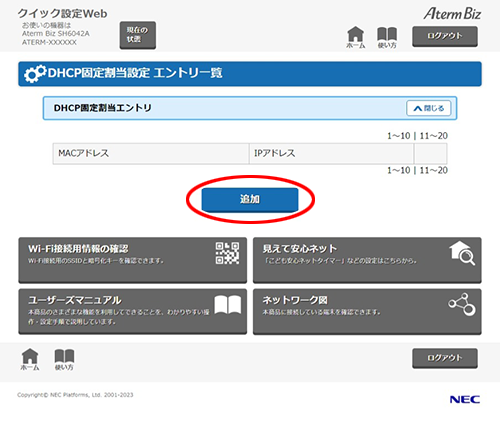Click the Aterm Biz SH6042A model text
The image size is (500, 446).
point(56,34)
